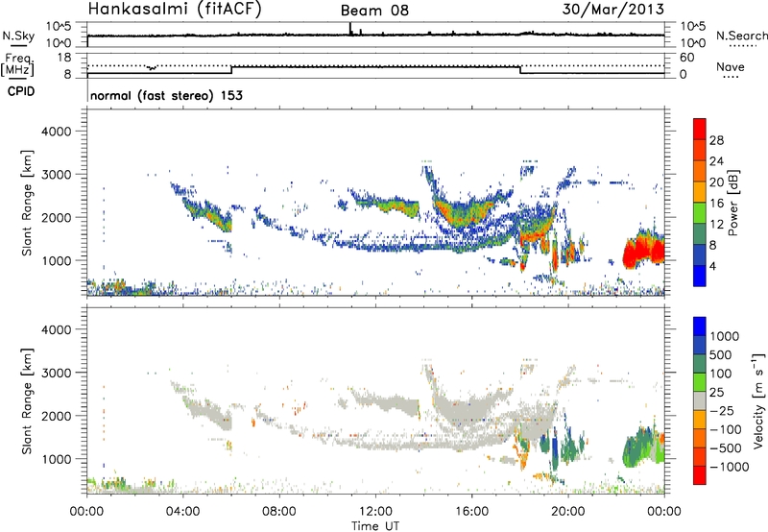768x532 pixels.
Task: Click the '04:00' time axis tick label
Action: pos(182,512)
